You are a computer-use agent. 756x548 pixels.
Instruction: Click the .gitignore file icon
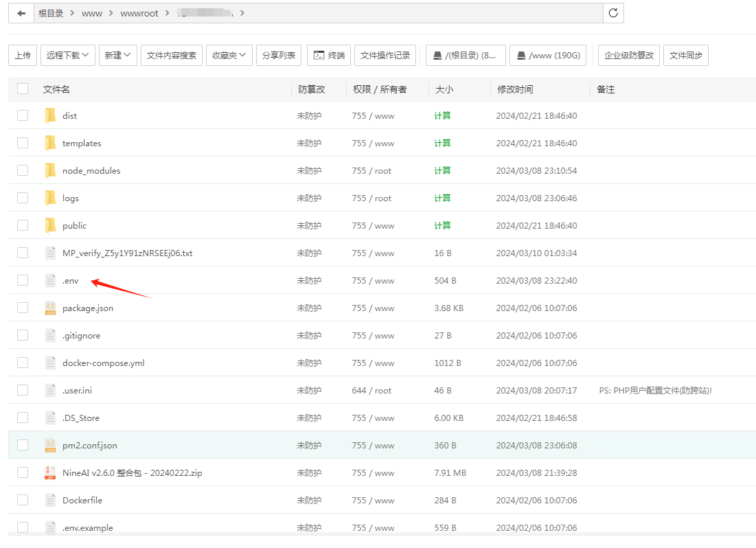pyautogui.click(x=50, y=335)
